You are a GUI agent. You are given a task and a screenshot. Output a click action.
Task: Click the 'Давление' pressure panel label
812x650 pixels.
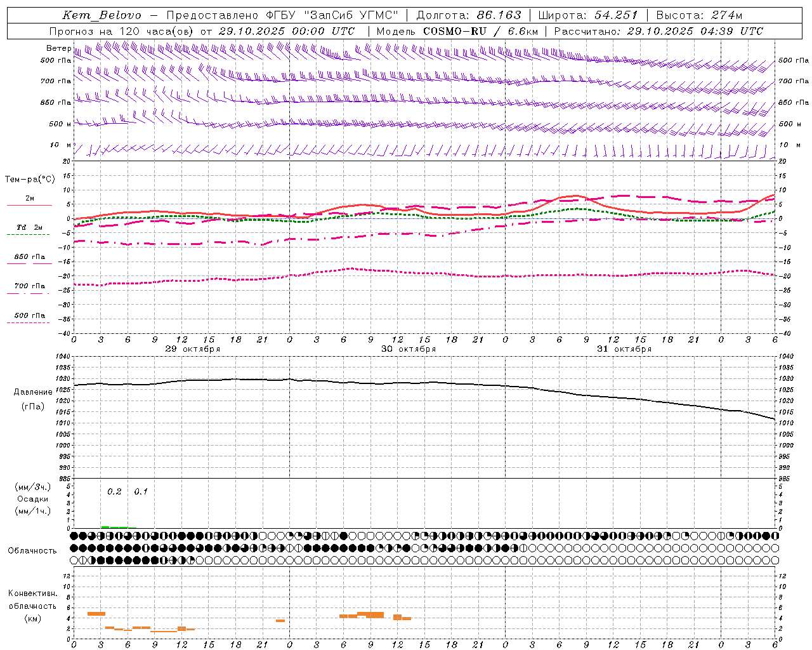click(33, 392)
